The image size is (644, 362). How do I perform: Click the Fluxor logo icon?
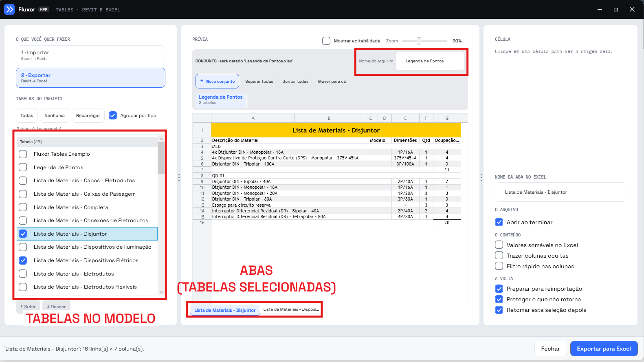coord(9,9)
